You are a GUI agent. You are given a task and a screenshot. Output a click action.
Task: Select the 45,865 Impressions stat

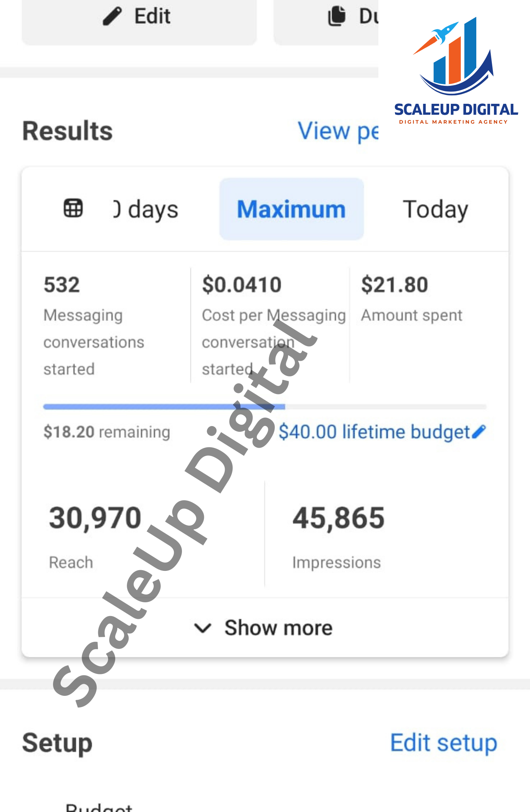click(338, 518)
